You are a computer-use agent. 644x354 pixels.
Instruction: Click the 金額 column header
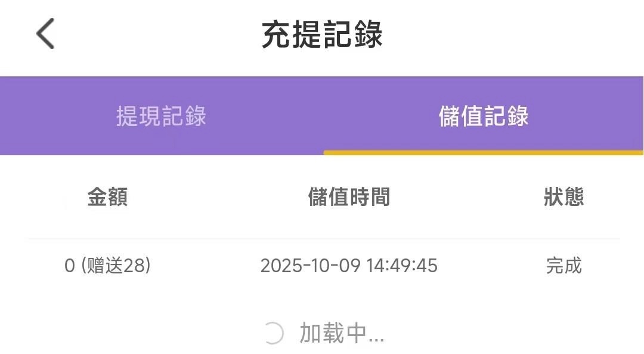107,196
